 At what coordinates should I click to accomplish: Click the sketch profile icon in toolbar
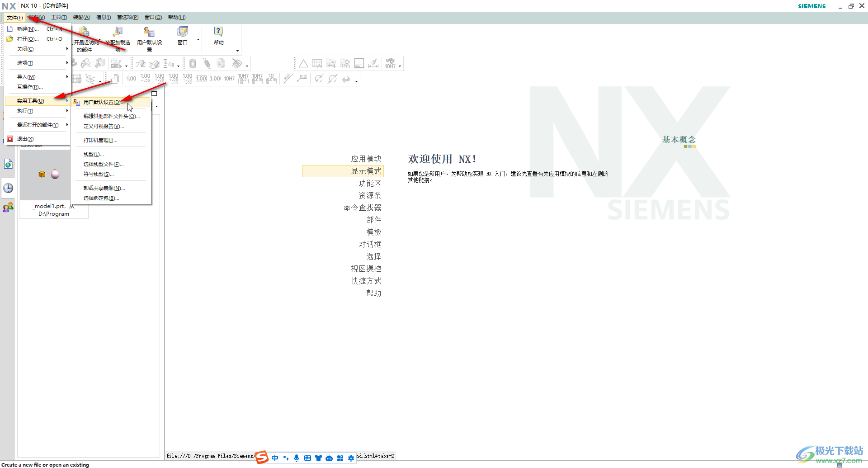pos(114,79)
